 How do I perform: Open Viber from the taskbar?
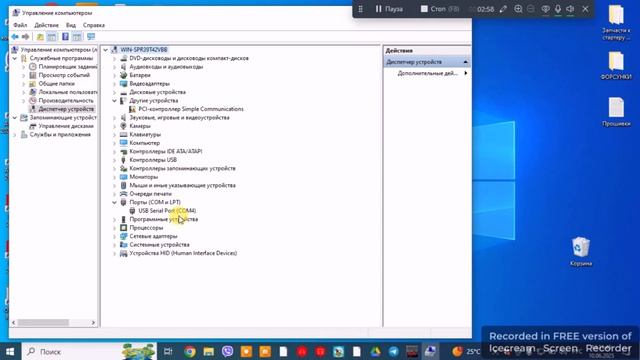[x=227, y=351]
